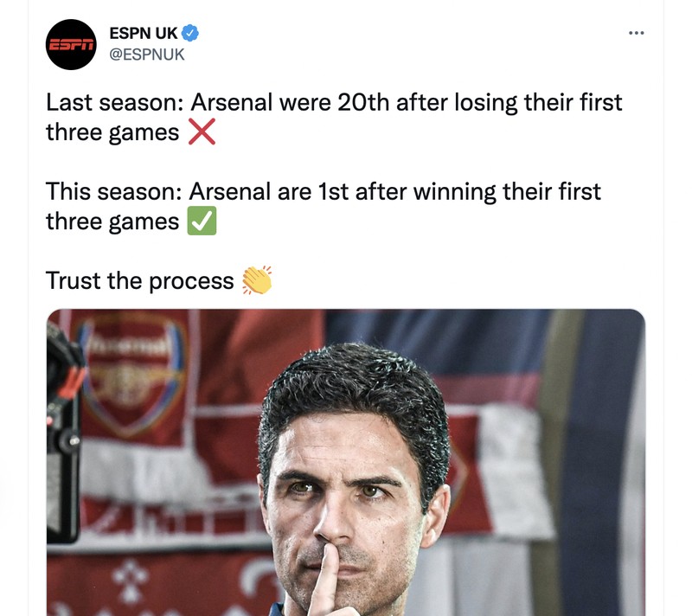Expand the more actions menu for this tweet
This screenshot has height=616, width=692.
click(637, 31)
